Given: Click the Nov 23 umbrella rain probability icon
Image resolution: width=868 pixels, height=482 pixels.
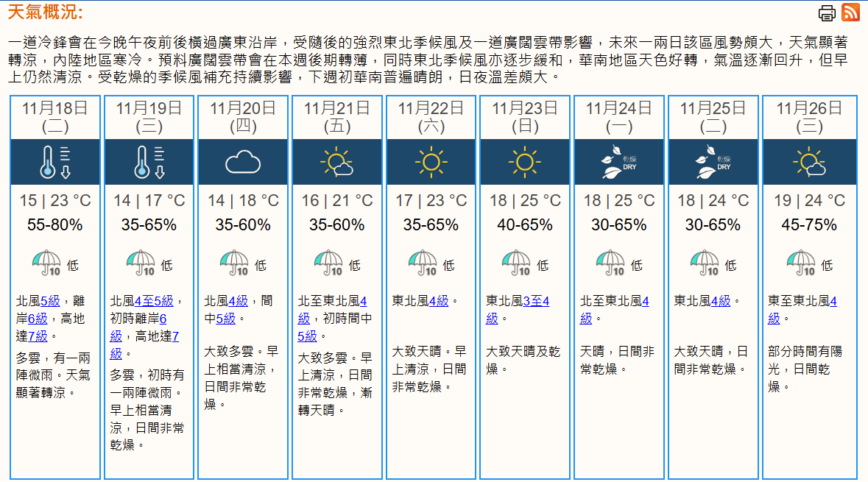Looking at the screenshot, I should click(x=516, y=263).
